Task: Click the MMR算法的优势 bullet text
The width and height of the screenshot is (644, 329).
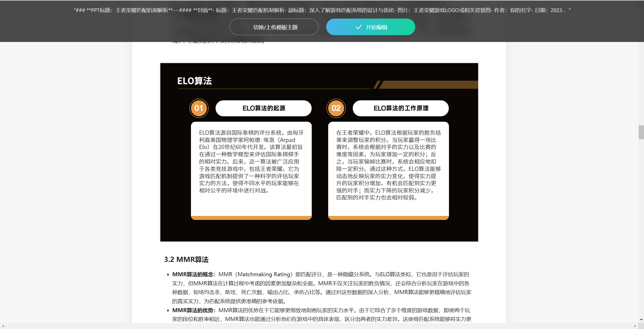Action: click(x=322, y=315)
